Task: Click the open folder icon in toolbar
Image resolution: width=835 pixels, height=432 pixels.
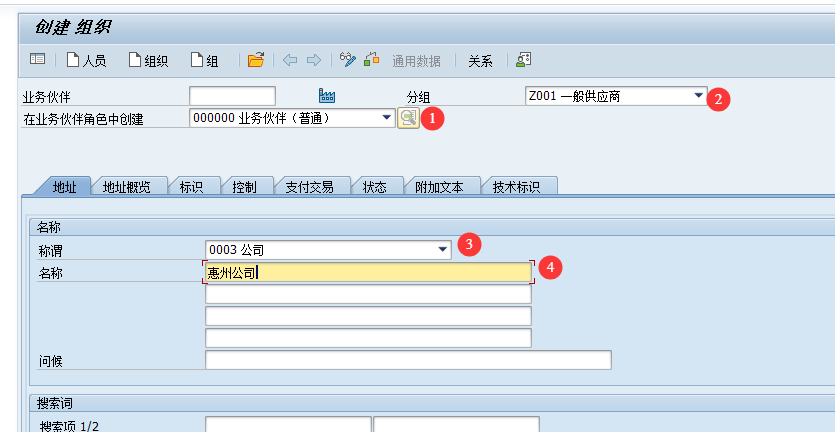Action: click(x=256, y=60)
